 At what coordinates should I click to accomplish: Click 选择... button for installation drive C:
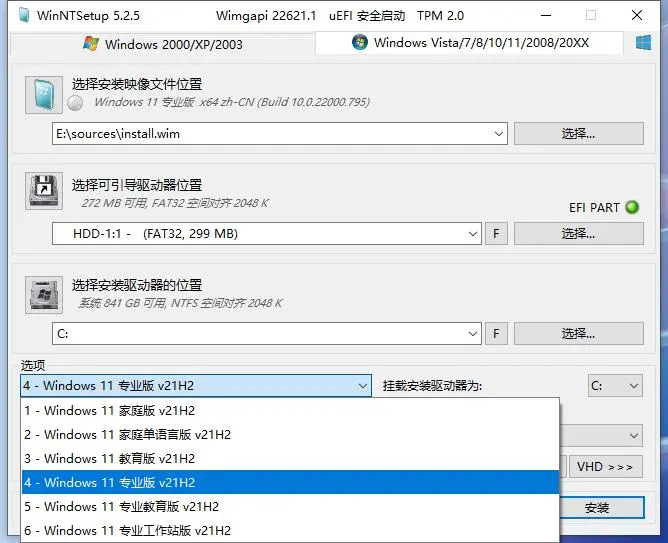(x=579, y=333)
